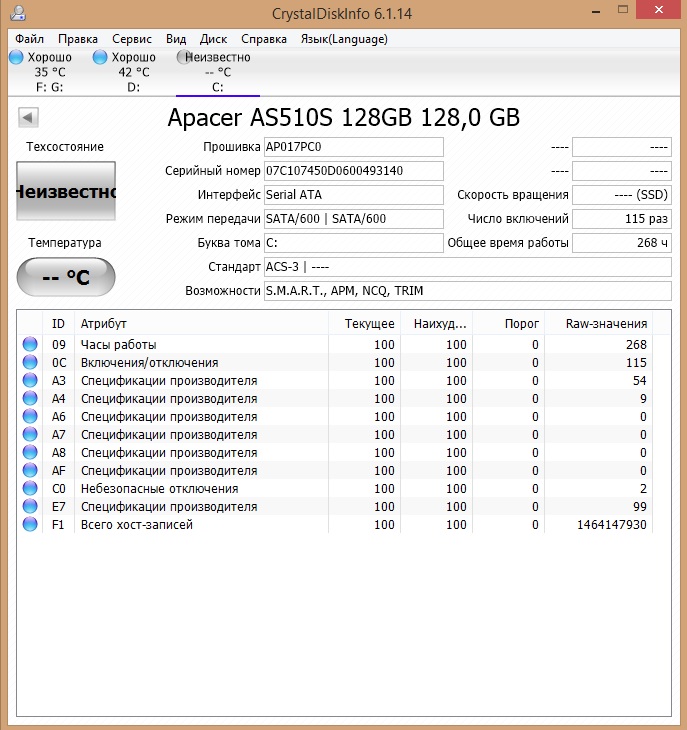Viewport: 687px width, 730px height.
Task: Click status orb for attribute F1
Action: (30, 524)
